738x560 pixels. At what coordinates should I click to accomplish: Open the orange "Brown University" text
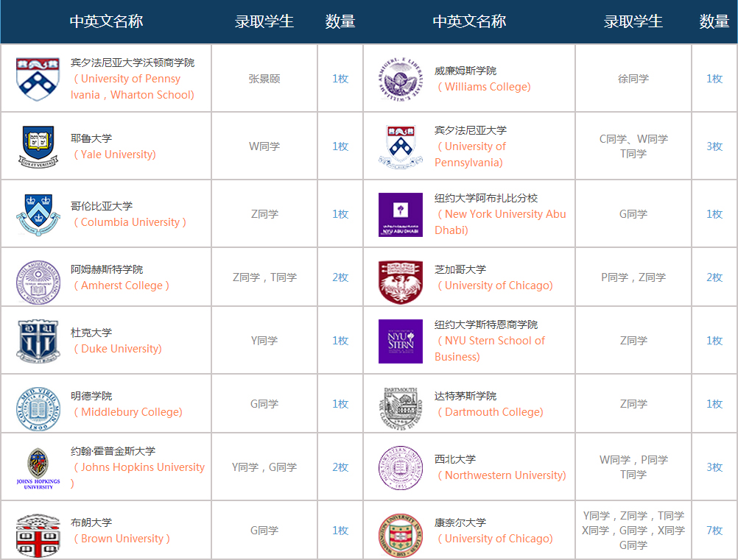122,539
